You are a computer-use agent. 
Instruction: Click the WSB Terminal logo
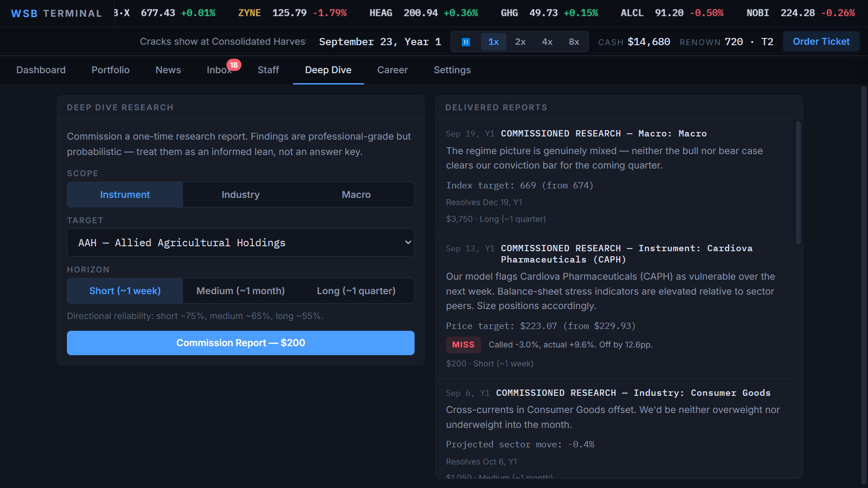(x=57, y=14)
